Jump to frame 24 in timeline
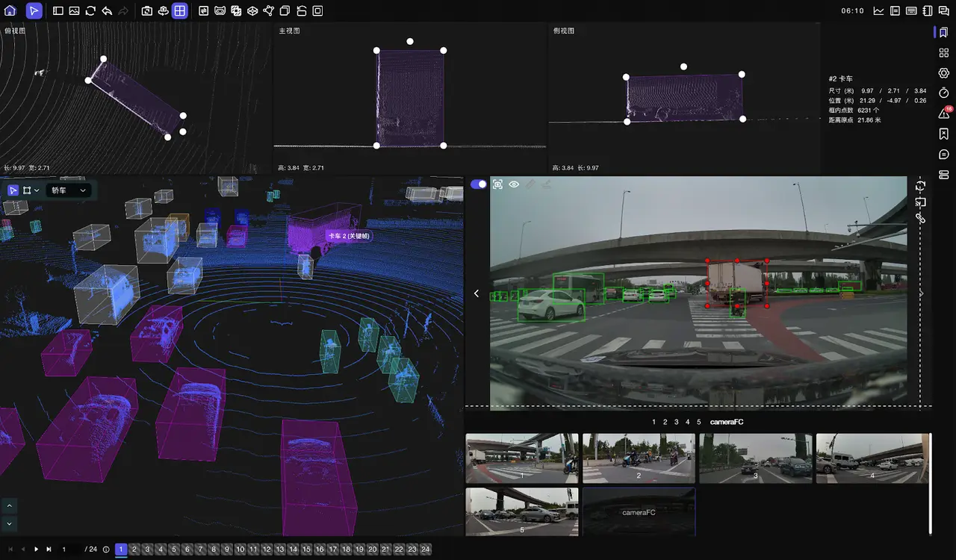 click(425, 550)
